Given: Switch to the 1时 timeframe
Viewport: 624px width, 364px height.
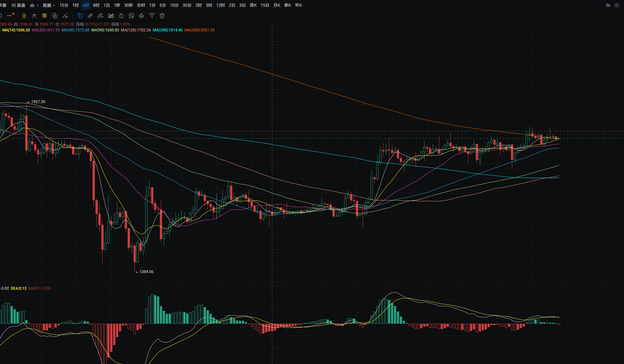Looking at the screenshot, I should pos(75,5).
